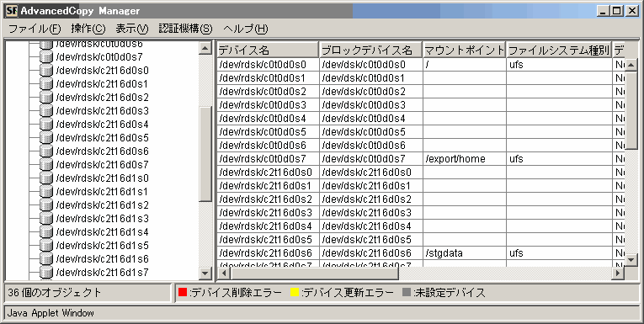Select table cell /dev/rdsk/c0t0d0s6

tap(269, 146)
